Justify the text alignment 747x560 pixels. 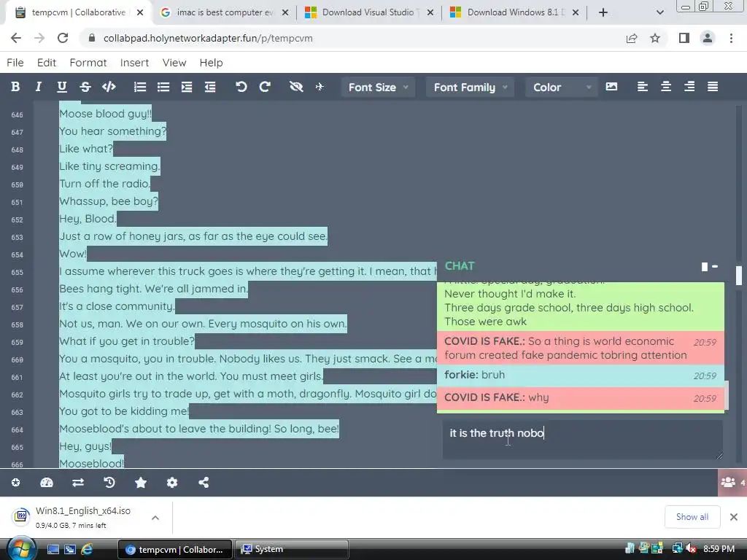coord(713,87)
